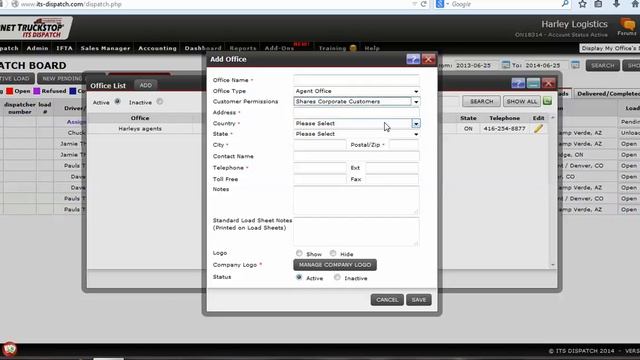Open the Admin menu
The image size is (640, 360).
37,48
